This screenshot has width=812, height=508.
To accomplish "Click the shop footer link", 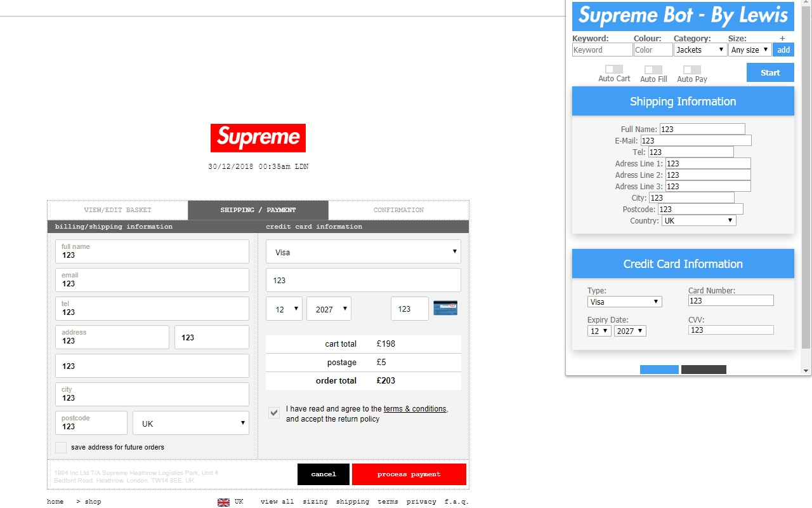I will tap(93, 502).
